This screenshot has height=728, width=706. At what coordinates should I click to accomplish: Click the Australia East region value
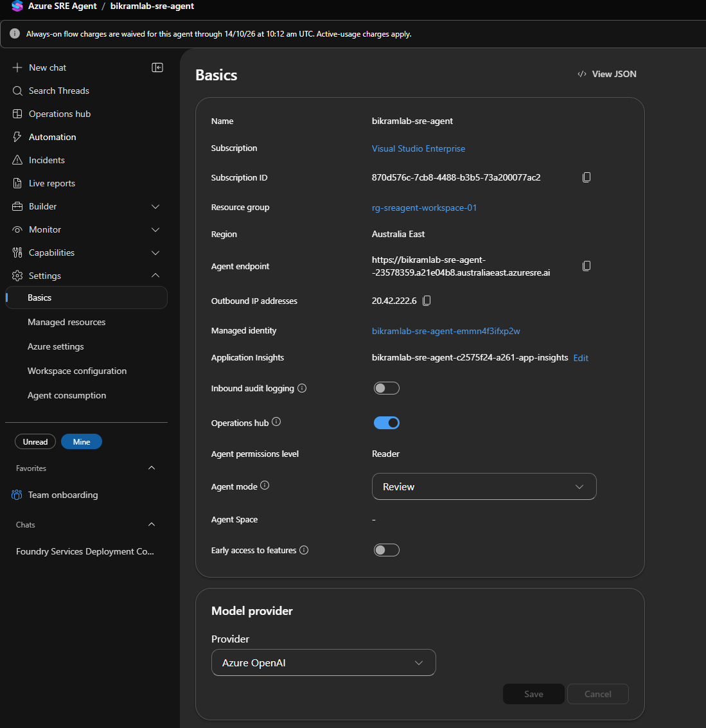tap(398, 235)
